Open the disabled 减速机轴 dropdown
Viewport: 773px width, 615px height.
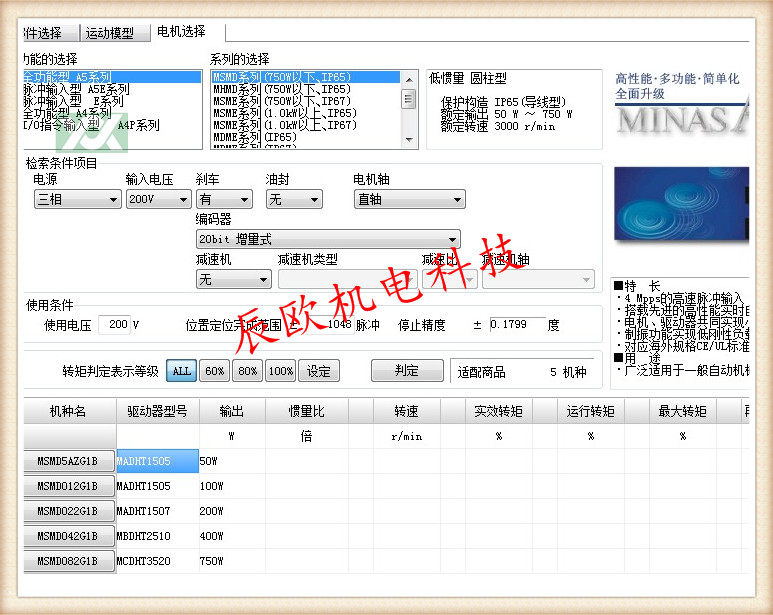[x=538, y=279]
